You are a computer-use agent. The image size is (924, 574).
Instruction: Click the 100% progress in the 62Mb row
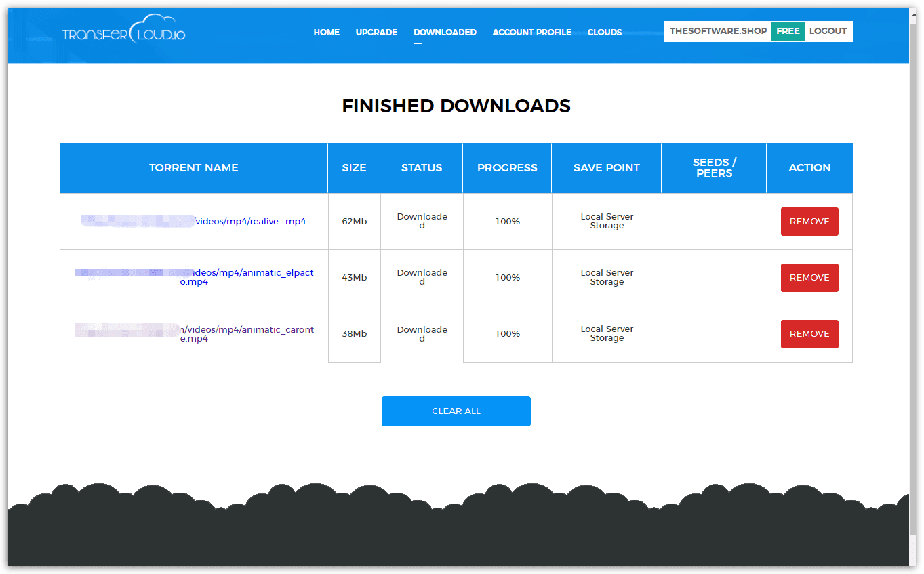coord(507,222)
